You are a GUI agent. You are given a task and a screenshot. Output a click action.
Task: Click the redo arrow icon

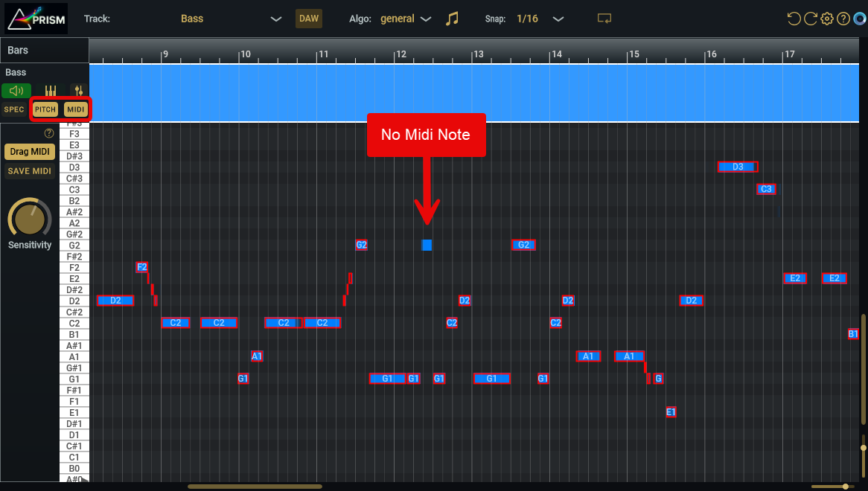point(811,19)
